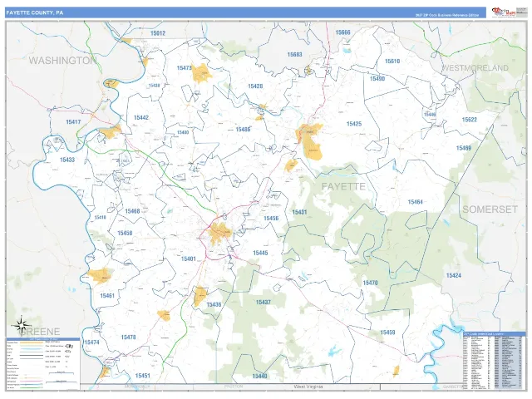Select ZIP code 15431 label
Screen dimensions: 532x399
pyautogui.click(x=299, y=212)
